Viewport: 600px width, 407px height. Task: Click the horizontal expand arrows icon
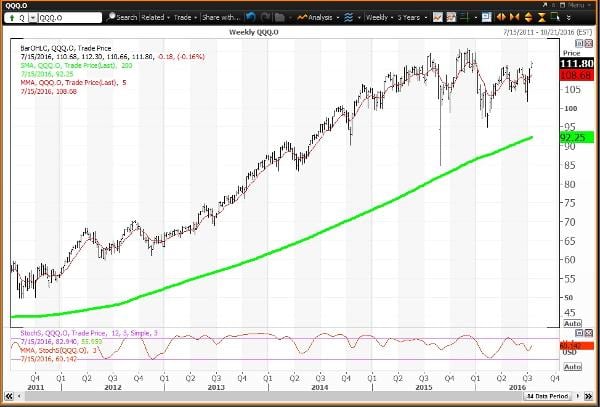point(501,17)
